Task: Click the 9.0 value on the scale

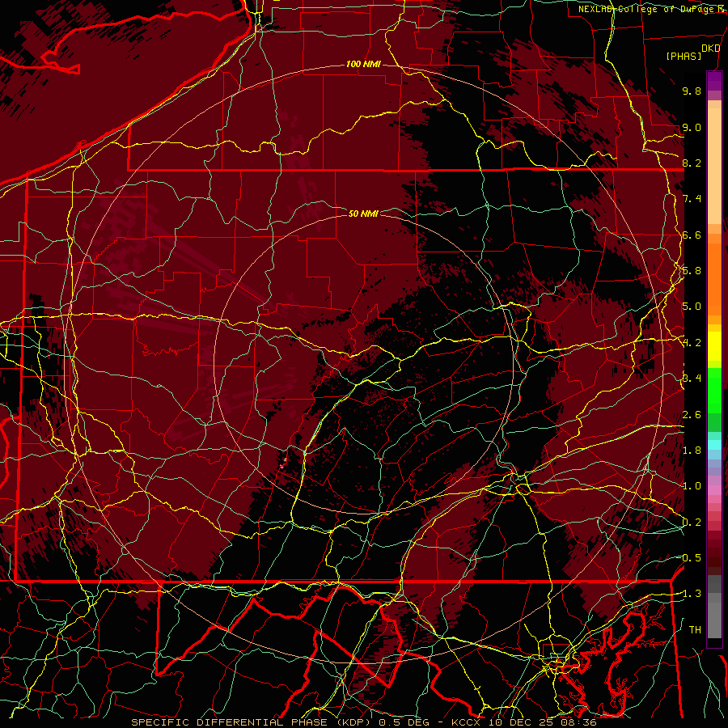Action: point(692,127)
